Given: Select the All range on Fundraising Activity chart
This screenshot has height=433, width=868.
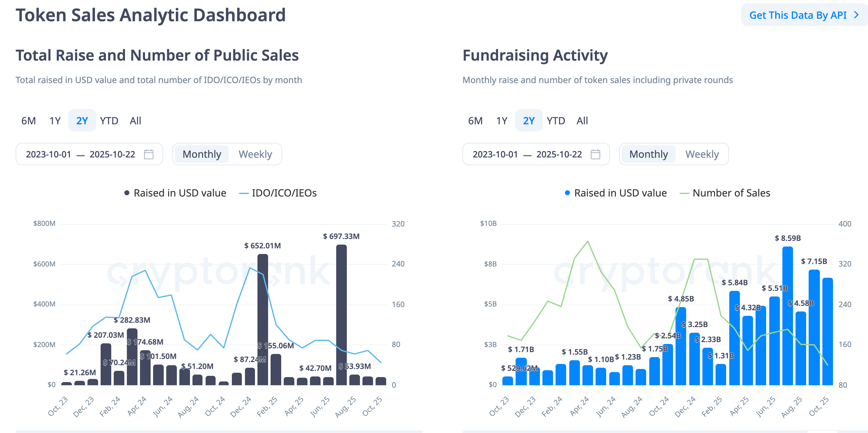Looking at the screenshot, I should click(582, 120).
